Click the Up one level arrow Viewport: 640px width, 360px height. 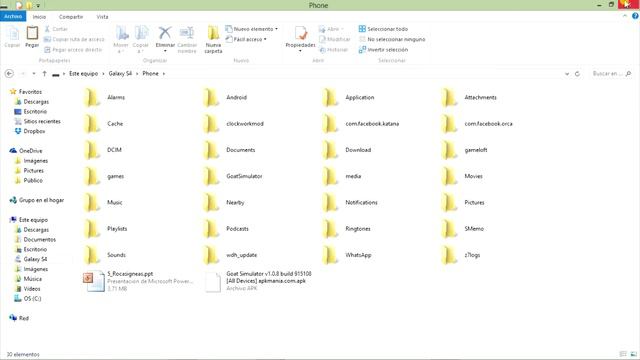[44, 73]
